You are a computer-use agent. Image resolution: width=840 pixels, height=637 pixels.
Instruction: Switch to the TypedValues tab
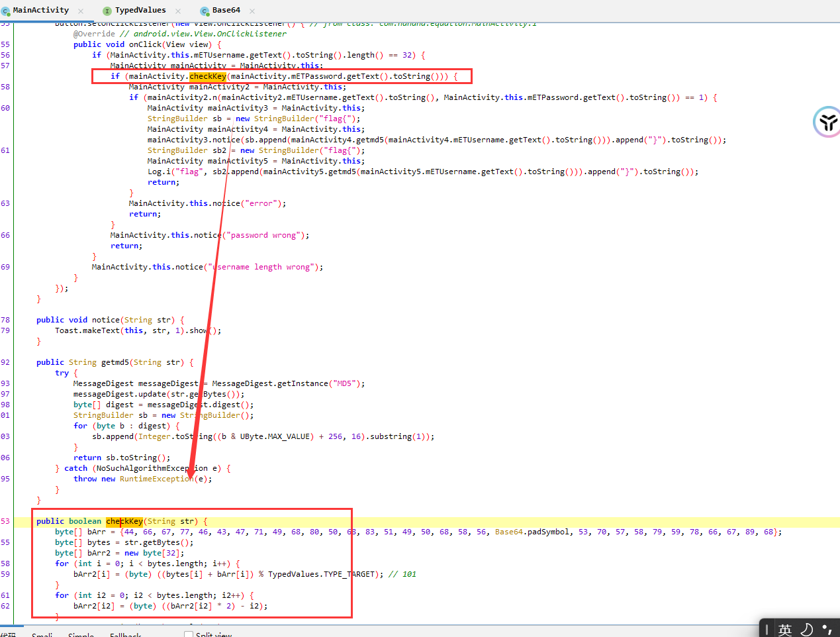tap(140, 10)
